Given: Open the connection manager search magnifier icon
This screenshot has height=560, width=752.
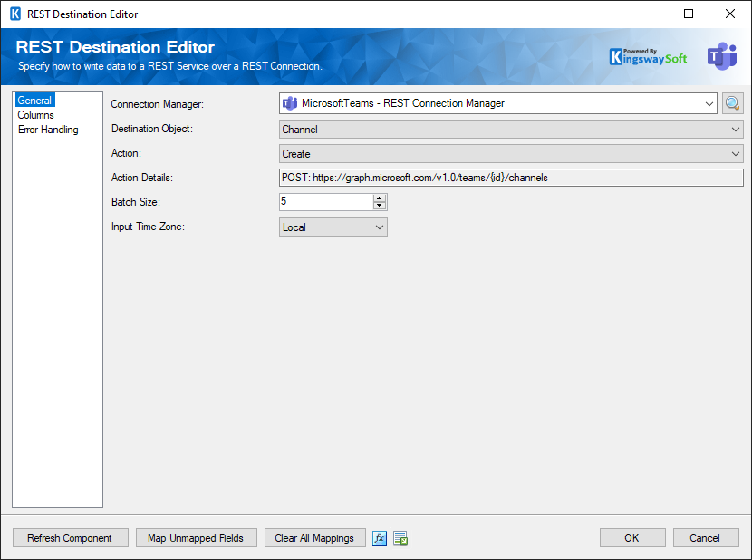Looking at the screenshot, I should (732, 103).
